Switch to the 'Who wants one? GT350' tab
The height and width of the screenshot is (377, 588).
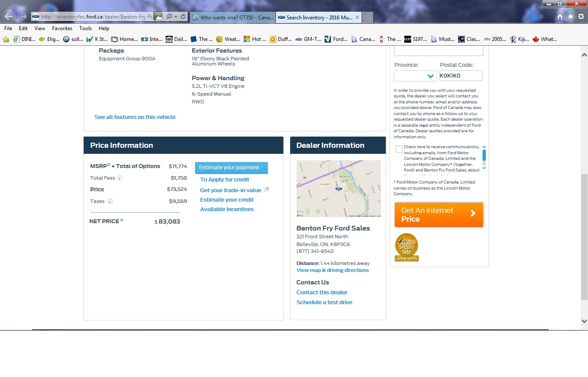click(x=232, y=17)
